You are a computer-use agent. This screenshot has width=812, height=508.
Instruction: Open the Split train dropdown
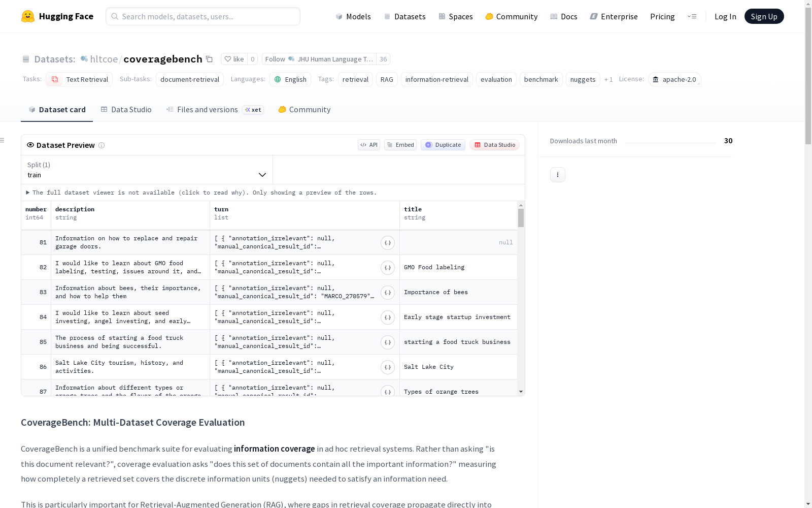147,170
